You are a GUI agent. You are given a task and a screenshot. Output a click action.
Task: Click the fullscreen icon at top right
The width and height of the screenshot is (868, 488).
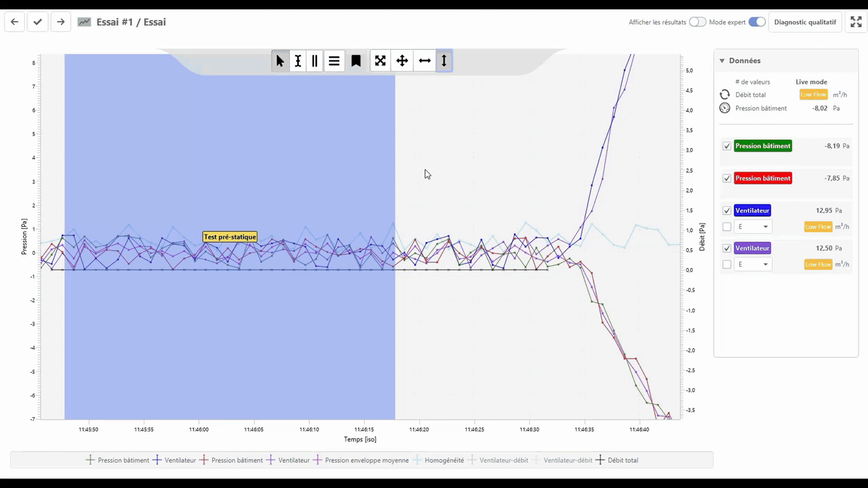pyautogui.click(x=856, y=22)
